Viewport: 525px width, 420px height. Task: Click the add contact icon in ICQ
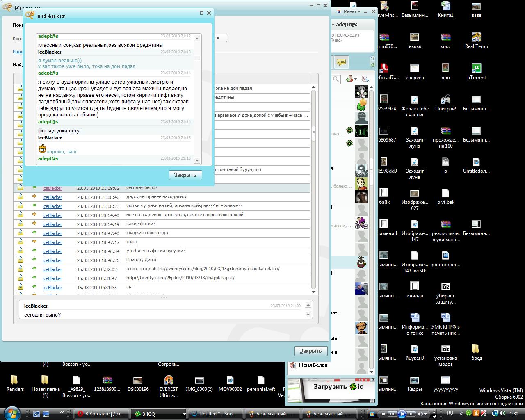tap(349, 79)
